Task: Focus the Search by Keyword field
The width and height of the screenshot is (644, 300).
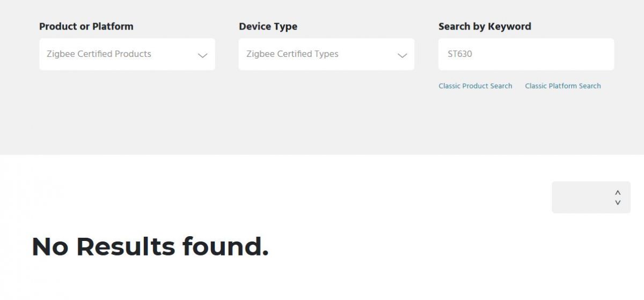Action: tap(526, 54)
